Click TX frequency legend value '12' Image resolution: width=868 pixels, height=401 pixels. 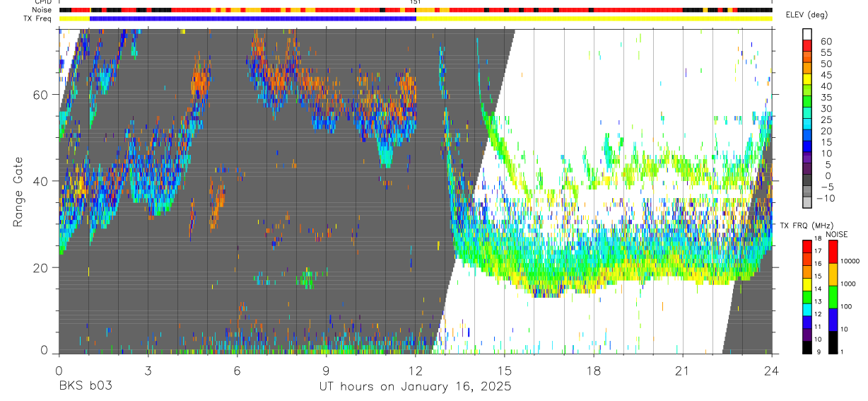pos(818,314)
